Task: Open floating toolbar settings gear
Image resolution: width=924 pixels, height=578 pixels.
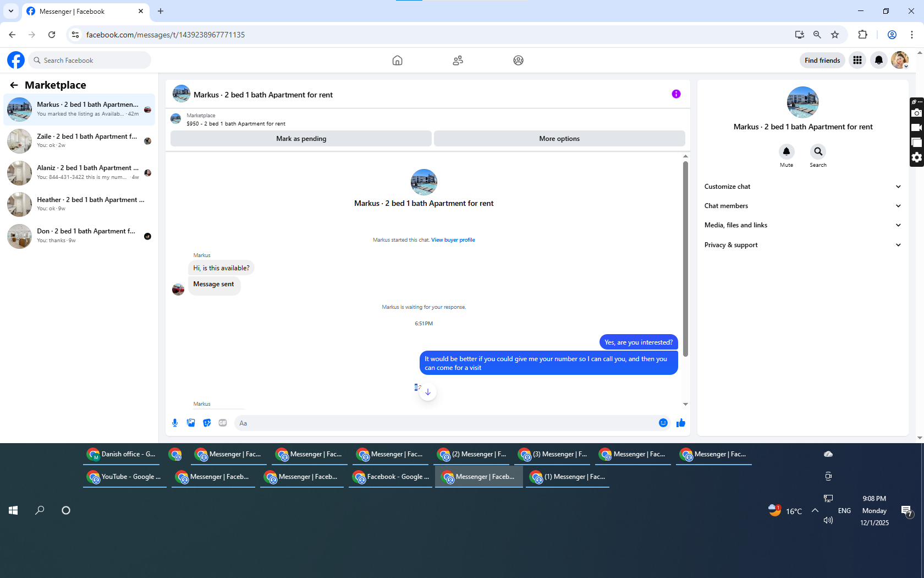Action: 916,157
